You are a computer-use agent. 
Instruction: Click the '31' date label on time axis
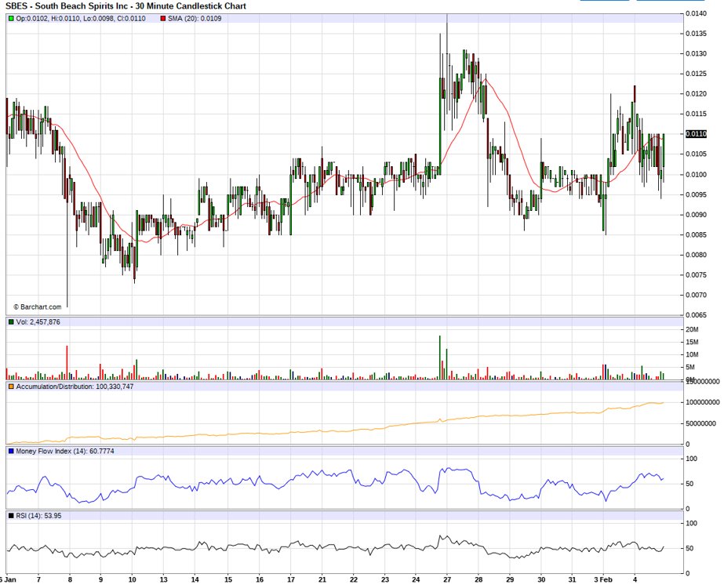(x=572, y=579)
